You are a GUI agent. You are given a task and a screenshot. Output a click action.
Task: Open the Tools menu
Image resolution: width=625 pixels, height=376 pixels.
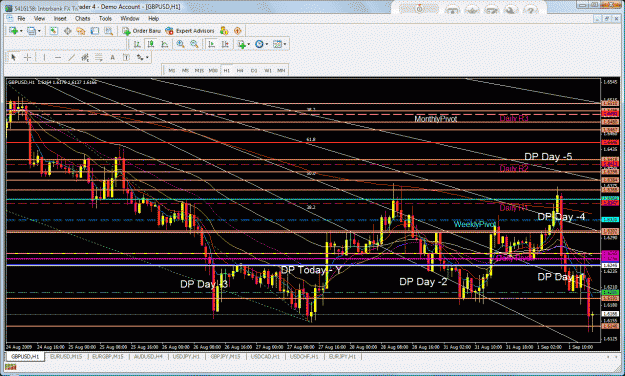(x=105, y=18)
